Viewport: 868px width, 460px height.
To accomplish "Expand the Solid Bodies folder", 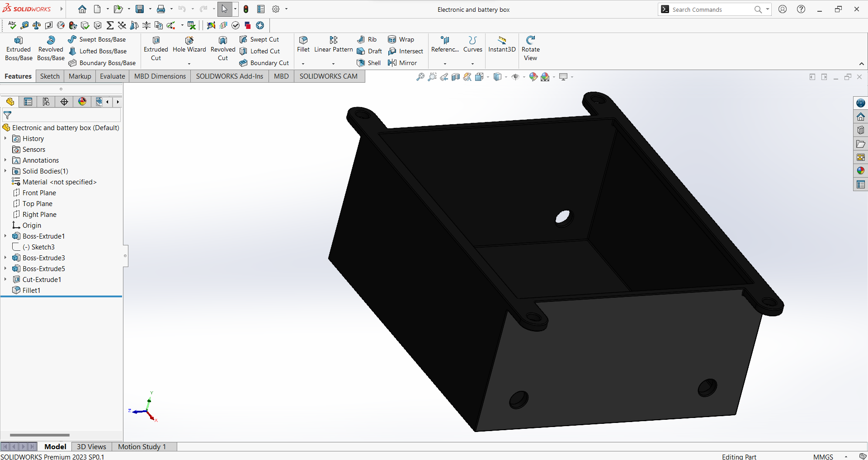I will pyautogui.click(x=5, y=171).
